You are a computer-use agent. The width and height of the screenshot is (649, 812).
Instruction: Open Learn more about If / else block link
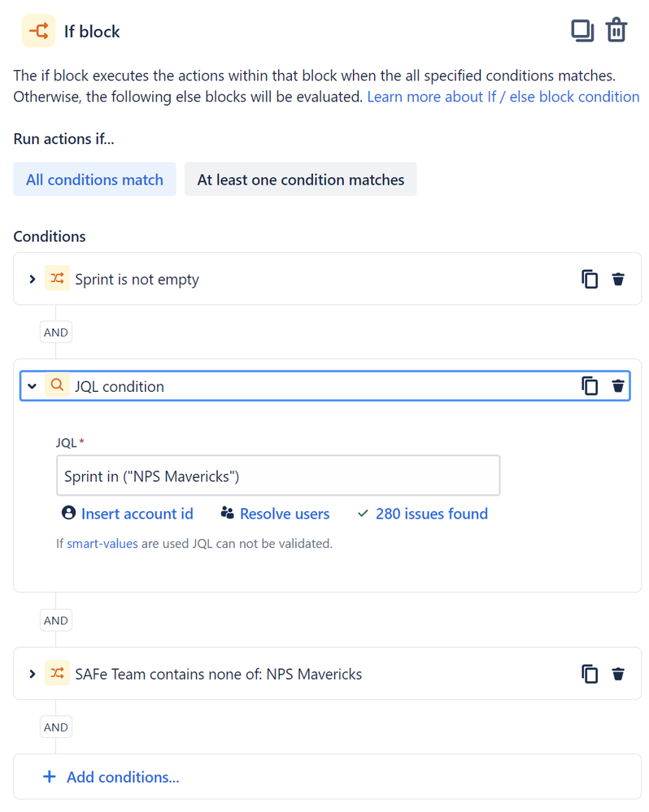click(503, 97)
